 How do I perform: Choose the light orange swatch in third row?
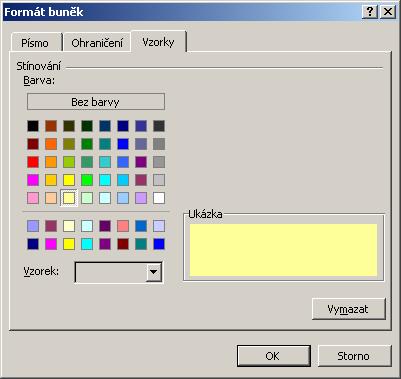[x=51, y=162]
